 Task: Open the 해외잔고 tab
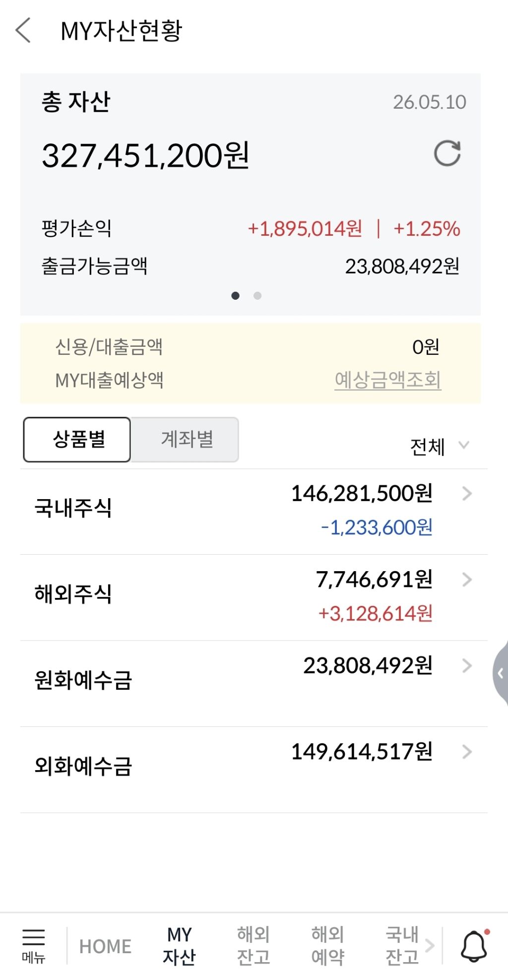(x=253, y=946)
